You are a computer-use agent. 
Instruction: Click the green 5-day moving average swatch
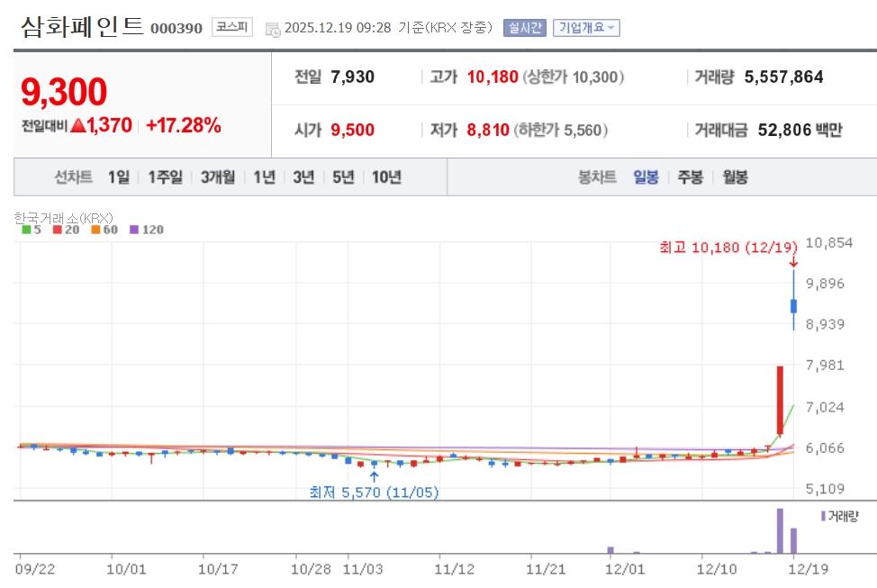(x=26, y=230)
